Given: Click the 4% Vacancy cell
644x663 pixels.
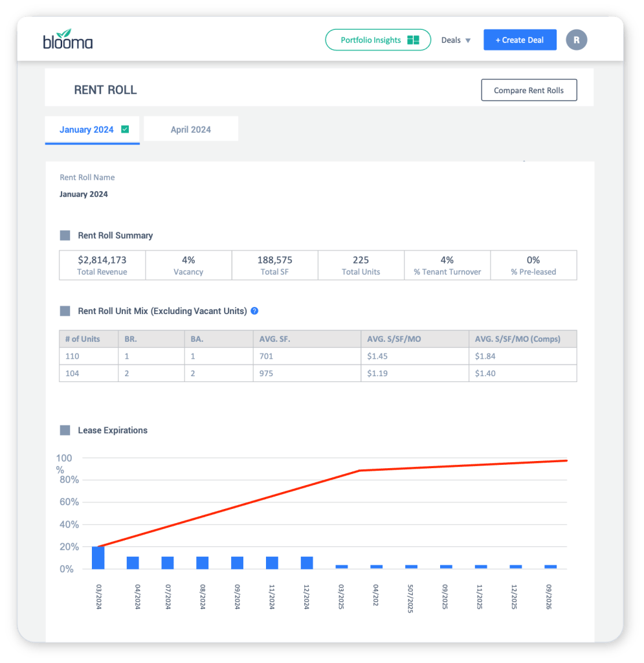Looking at the screenshot, I should pyautogui.click(x=188, y=265).
